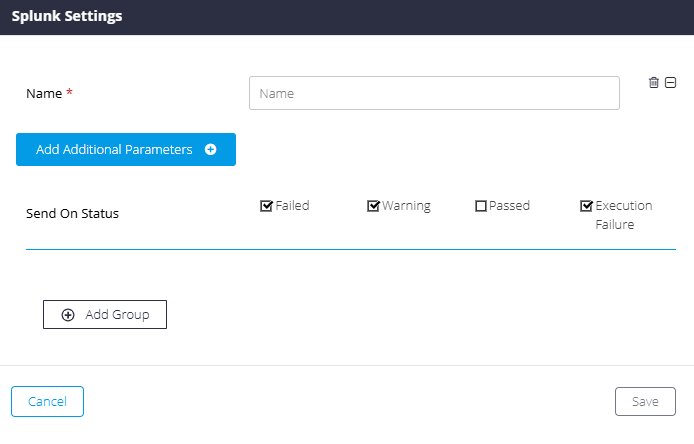Click inside the Name input field
Image resolution: width=694 pixels, height=444 pixels.
click(434, 93)
